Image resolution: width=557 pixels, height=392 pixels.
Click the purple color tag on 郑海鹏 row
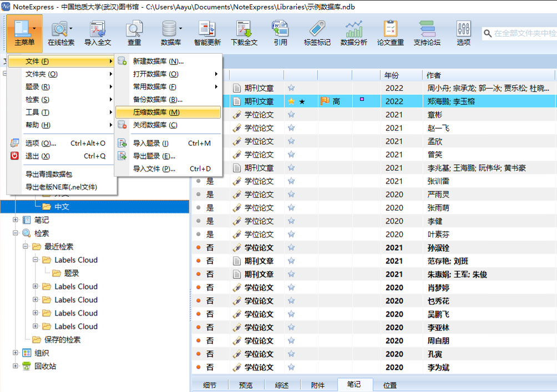pyautogui.click(x=362, y=100)
